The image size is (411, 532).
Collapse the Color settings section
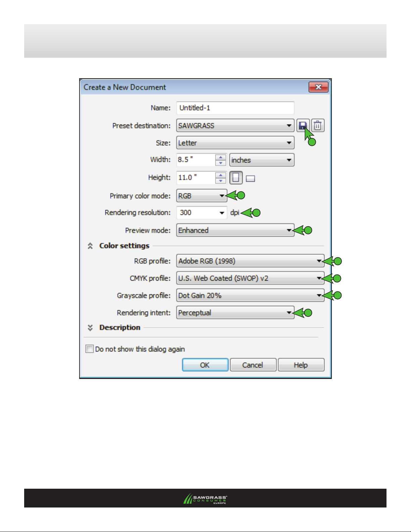tap(90, 246)
